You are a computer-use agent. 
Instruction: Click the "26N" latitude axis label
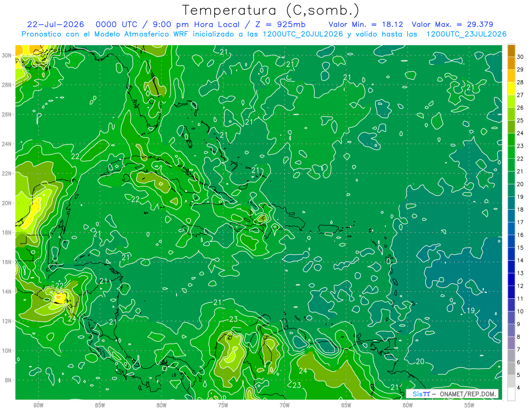pos(7,114)
